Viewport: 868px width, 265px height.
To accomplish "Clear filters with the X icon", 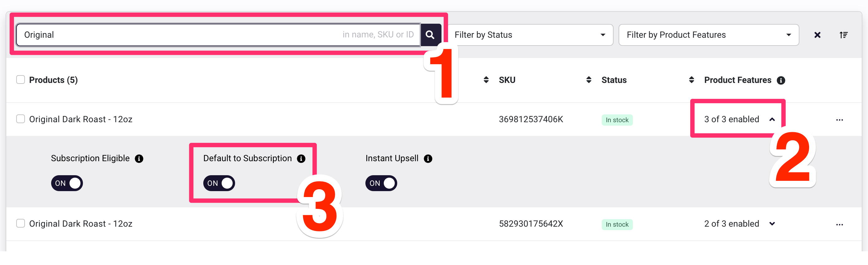I will pos(817,35).
